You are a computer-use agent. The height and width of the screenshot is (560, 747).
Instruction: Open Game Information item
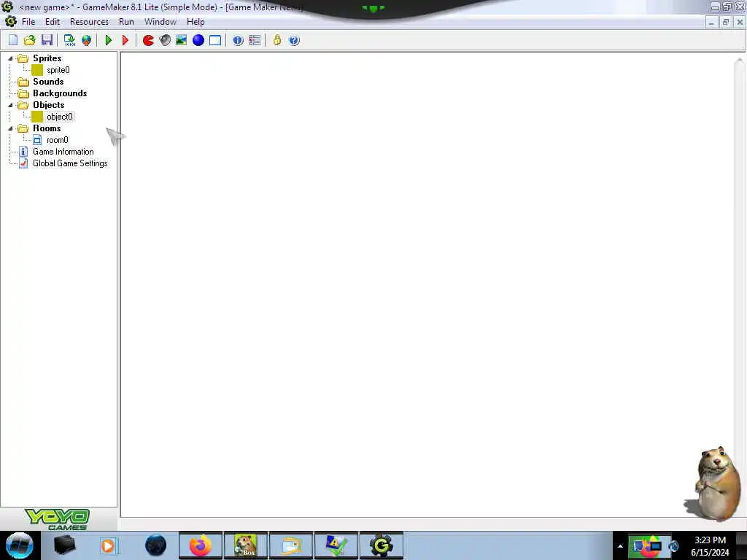pos(63,152)
